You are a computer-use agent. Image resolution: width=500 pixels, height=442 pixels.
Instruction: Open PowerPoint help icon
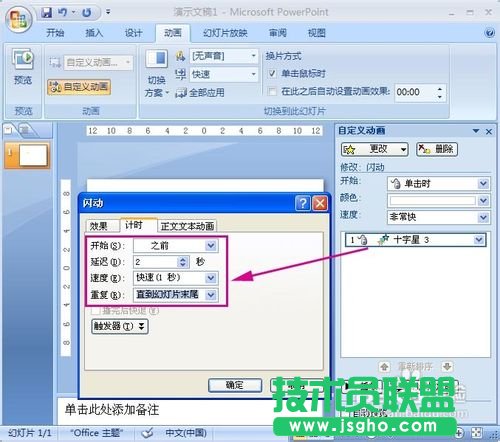click(x=490, y=33)
